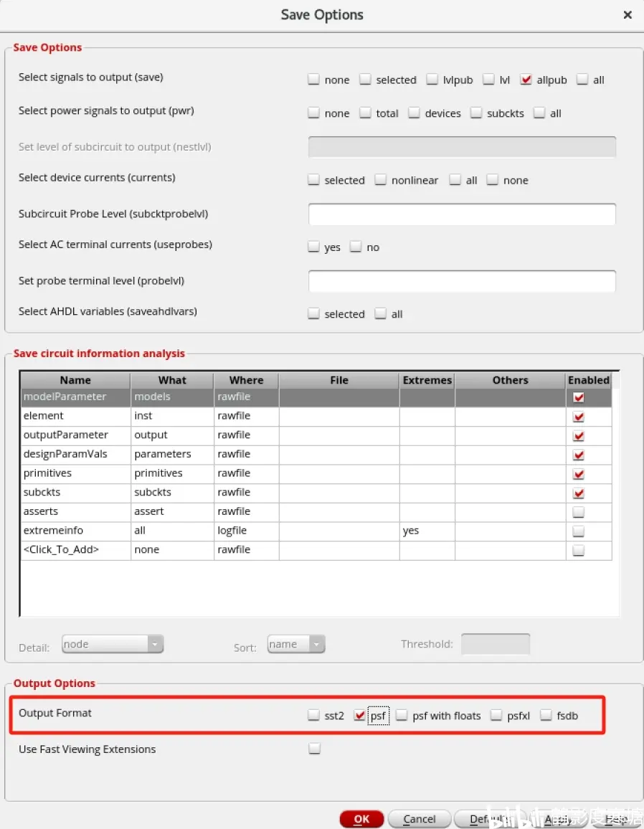Click the Others column header
Image resolution: width=644 pixels, height=829 pixels.
(510, 380)
